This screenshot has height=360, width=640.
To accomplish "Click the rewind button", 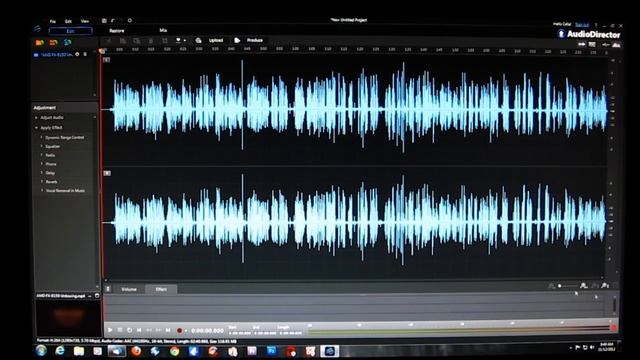I will (x=149, y=330).
